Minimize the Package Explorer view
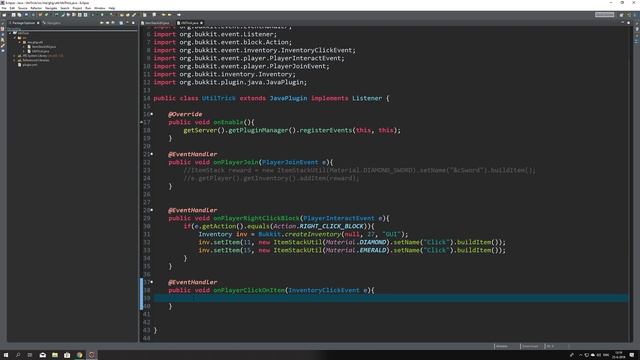This screenshot has height=360, width=640. [x=127, y=23]
